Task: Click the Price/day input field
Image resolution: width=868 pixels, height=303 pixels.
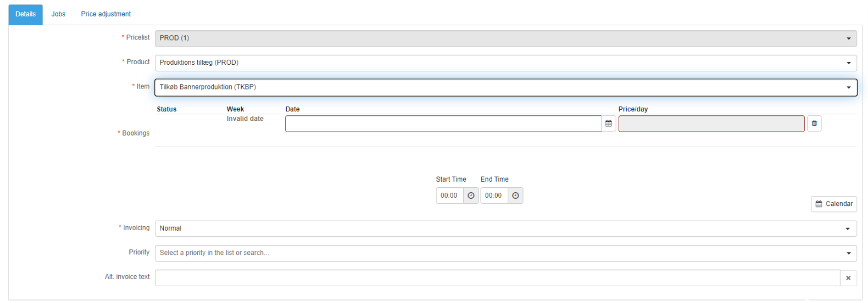Action: [711, 124]
